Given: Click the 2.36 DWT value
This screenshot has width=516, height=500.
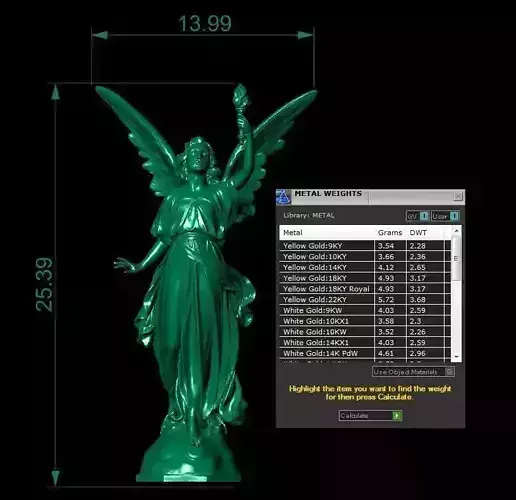Looking at the screenshot, I should (418, 256).
